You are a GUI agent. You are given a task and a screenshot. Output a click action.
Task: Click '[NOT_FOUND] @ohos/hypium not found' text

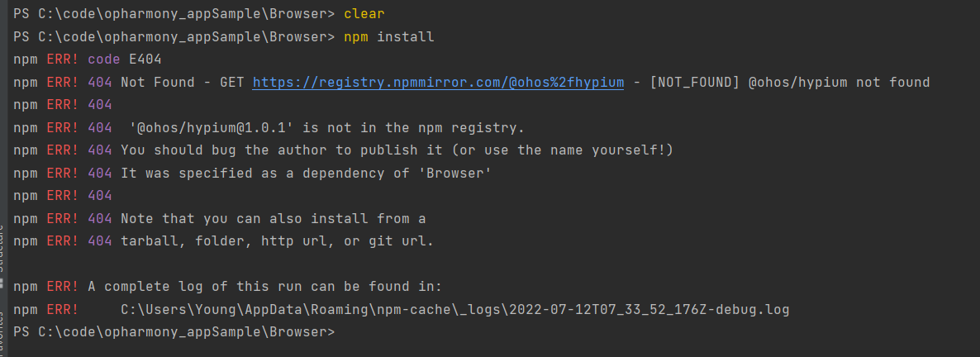point(790,82)
